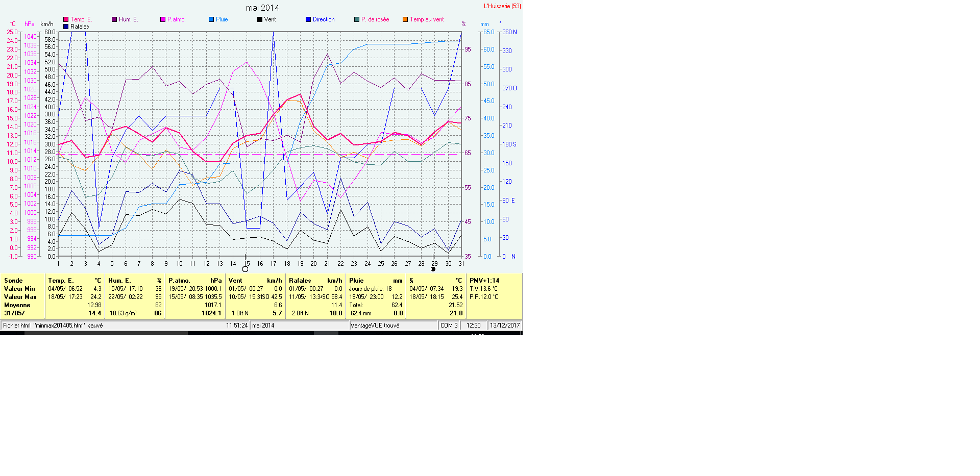The image size is (980, 476).
Task: Click the teal P. de rosée legend swatch
Action: 357,19
